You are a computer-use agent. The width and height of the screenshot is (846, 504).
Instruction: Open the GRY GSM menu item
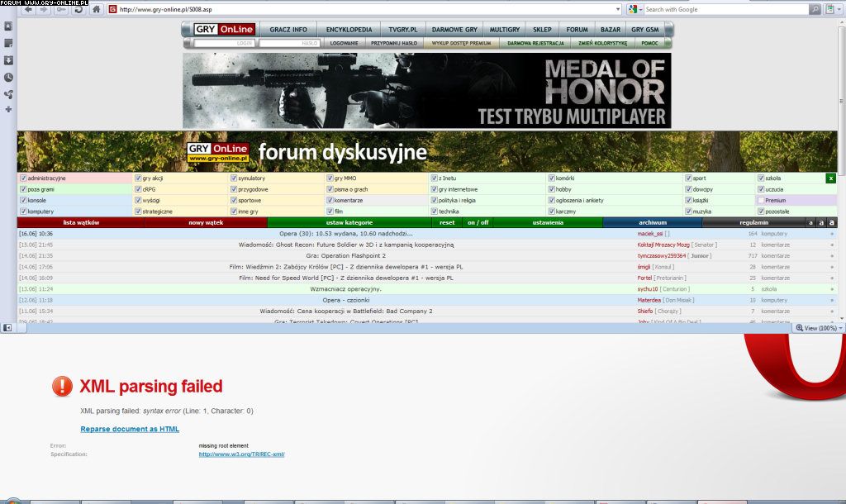pyautogui.click(x=644, y=30)
